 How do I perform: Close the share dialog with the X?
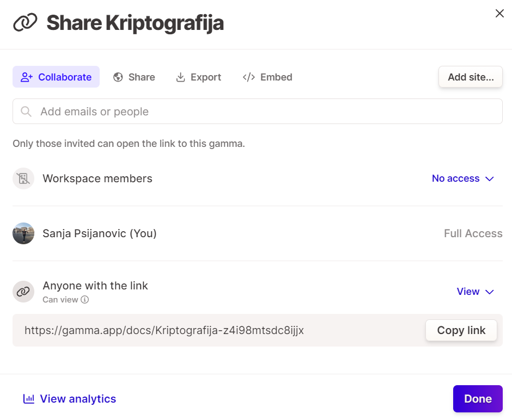(499, 14)
